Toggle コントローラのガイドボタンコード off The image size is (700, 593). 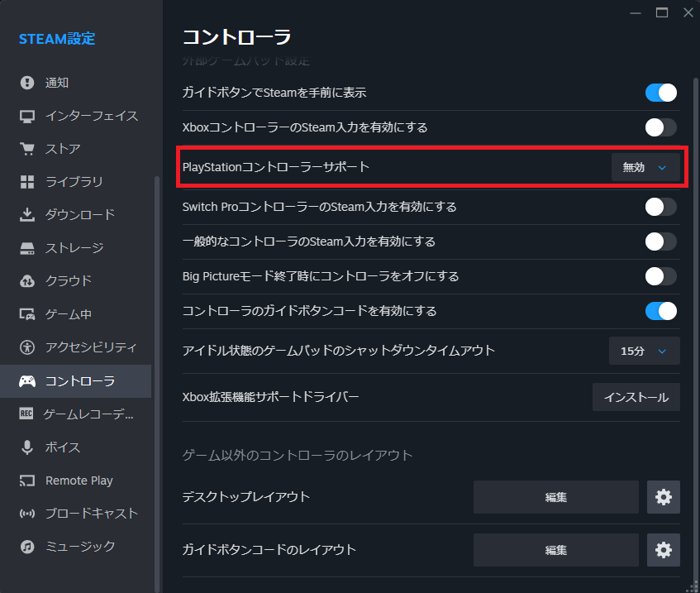[660, 312]
